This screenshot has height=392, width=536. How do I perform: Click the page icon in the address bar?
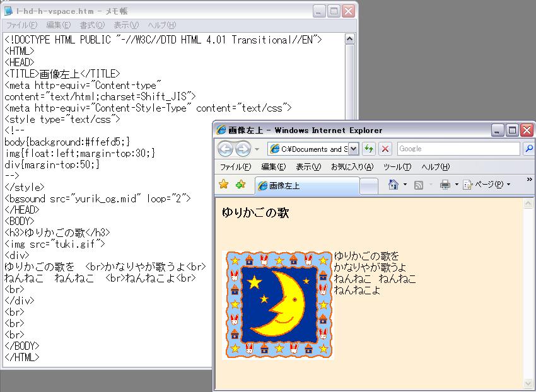274,149
